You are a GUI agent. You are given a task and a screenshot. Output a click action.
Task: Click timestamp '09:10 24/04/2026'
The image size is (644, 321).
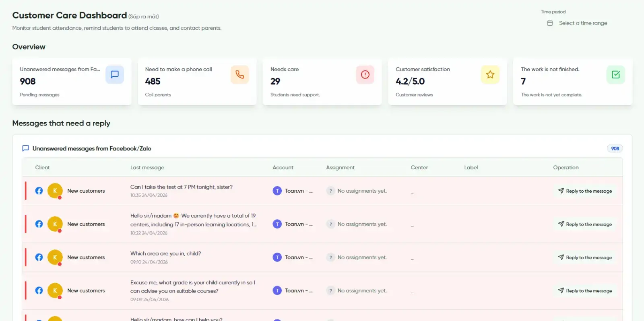click(x=149, y=262)
